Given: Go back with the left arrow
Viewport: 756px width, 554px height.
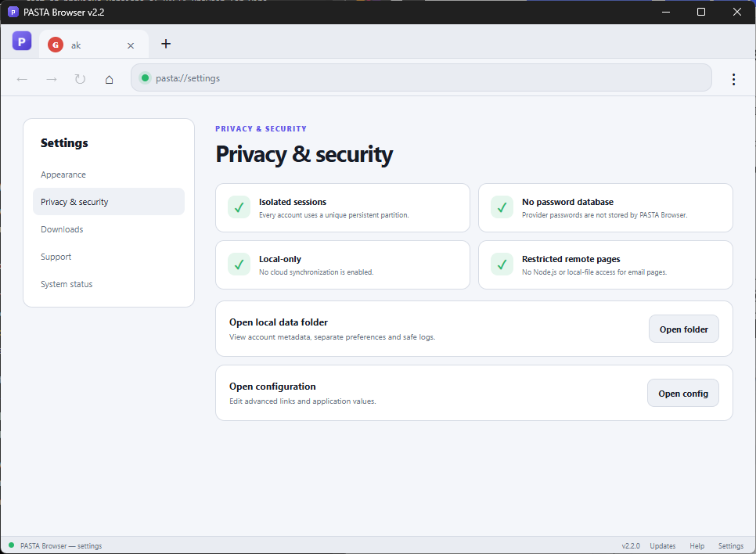Looking at the screenshot, I should coord(22,79).
